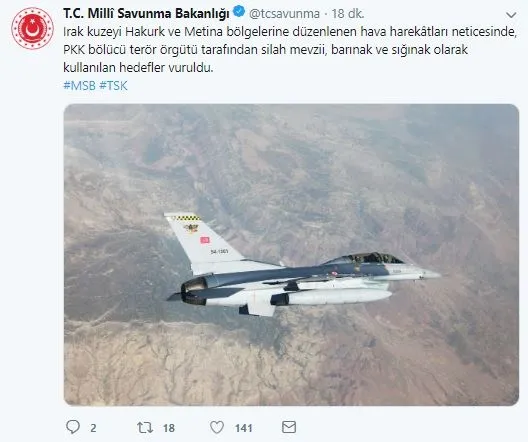
Task: Click the retweet count 18
Action: pos(169,428)
